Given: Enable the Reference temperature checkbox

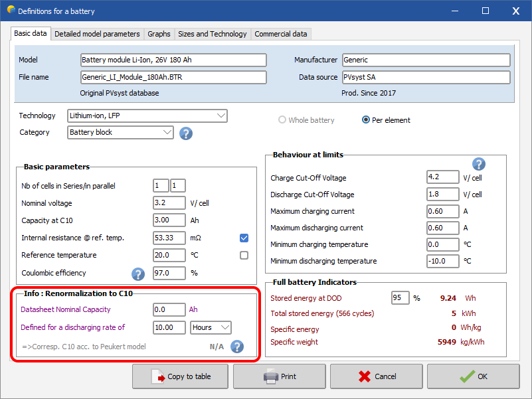Looking at the screenshot, I should pos(244,255).
